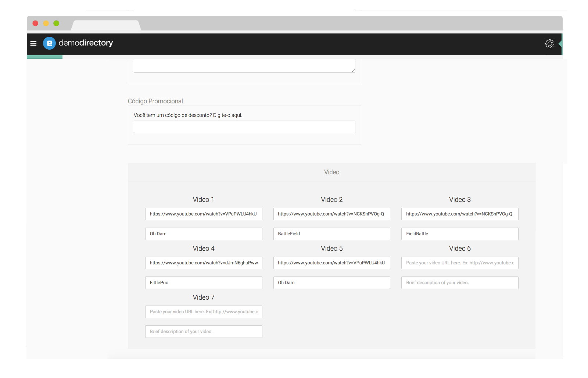Click the empty Video 7 URL field

point(204,312)
